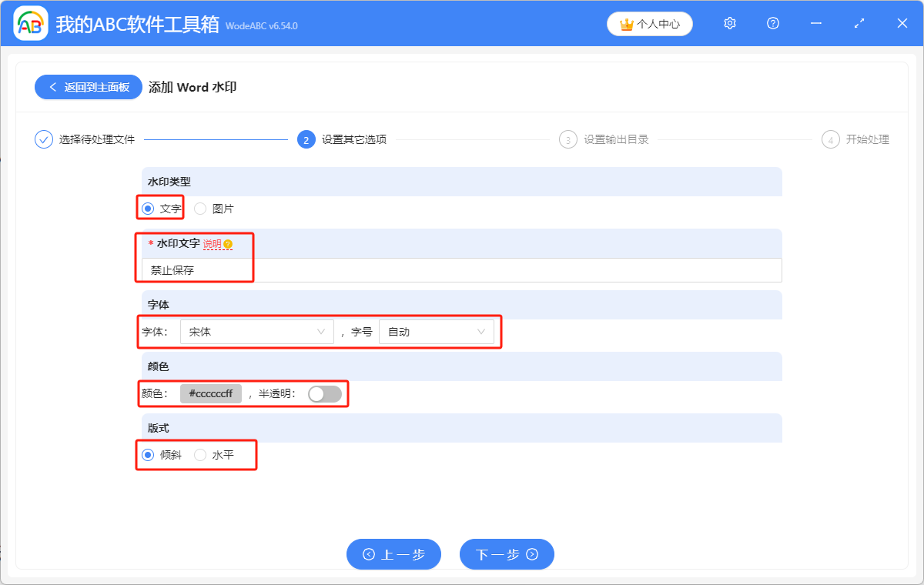This screenshot has height=585, width=924.
Task: Open the 字号 dropdown showing 自动
Action: pos(437,331)
